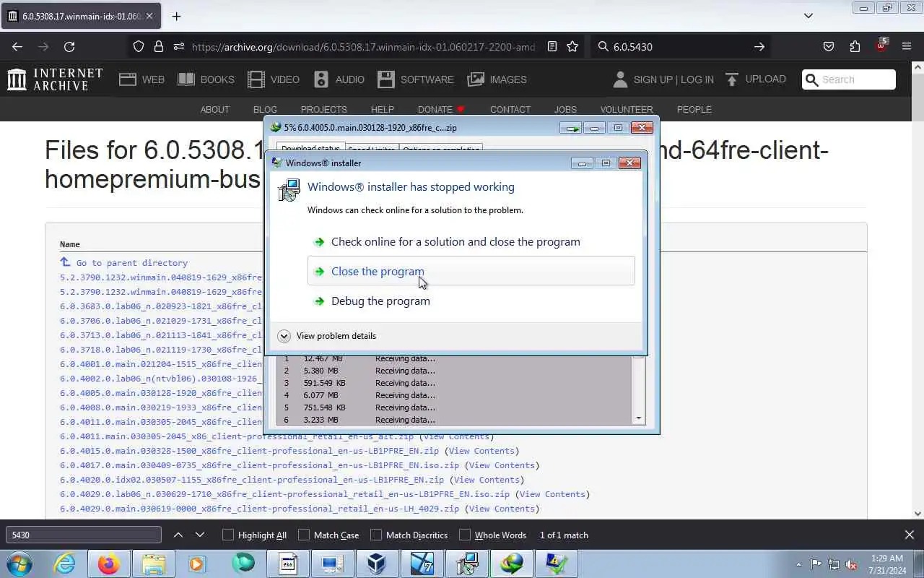Open the uBlock Origin extension icon
Image resolution: width=924 pixels, height=578 pixels.
(x=881, y=45)
